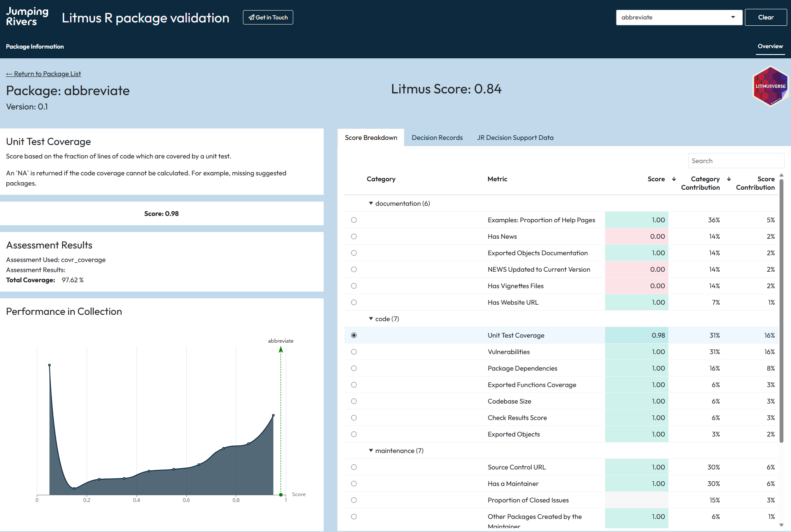The height and width of the screenshot is (532, 791).
Task: Click the Source Control URL 30% cell
Action: click(714, 467)
